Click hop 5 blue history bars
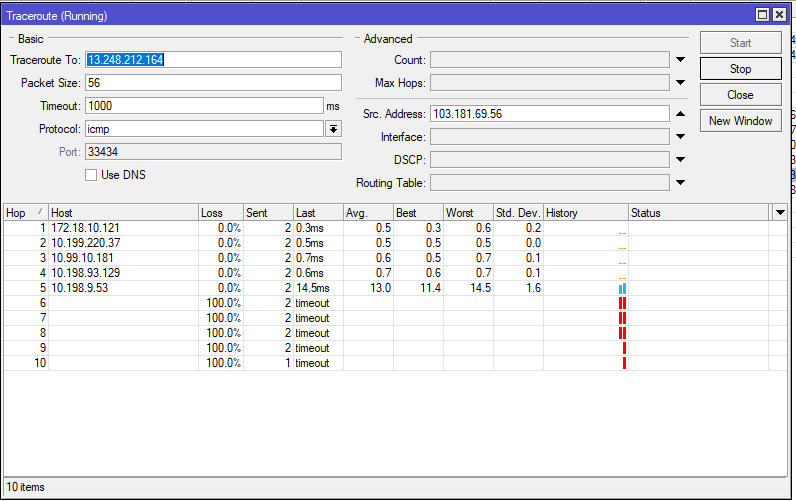796x501 pixels. tap(622, 288)
